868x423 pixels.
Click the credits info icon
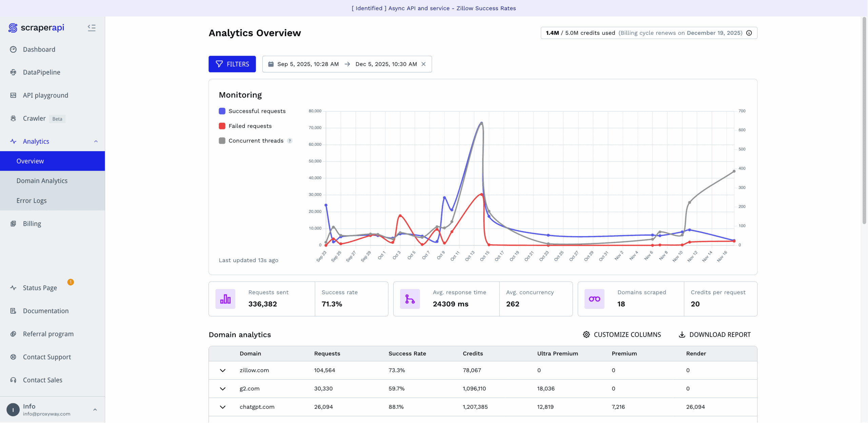pos(749,33)
